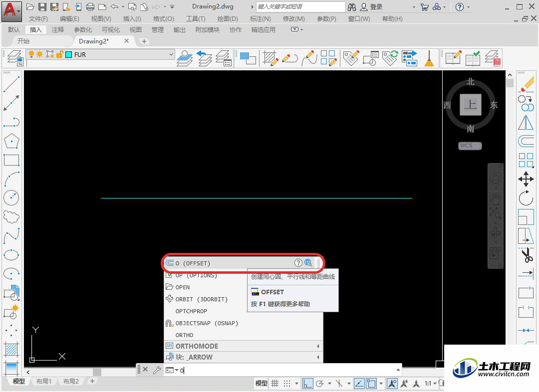Select the Hatch tool

11,350
